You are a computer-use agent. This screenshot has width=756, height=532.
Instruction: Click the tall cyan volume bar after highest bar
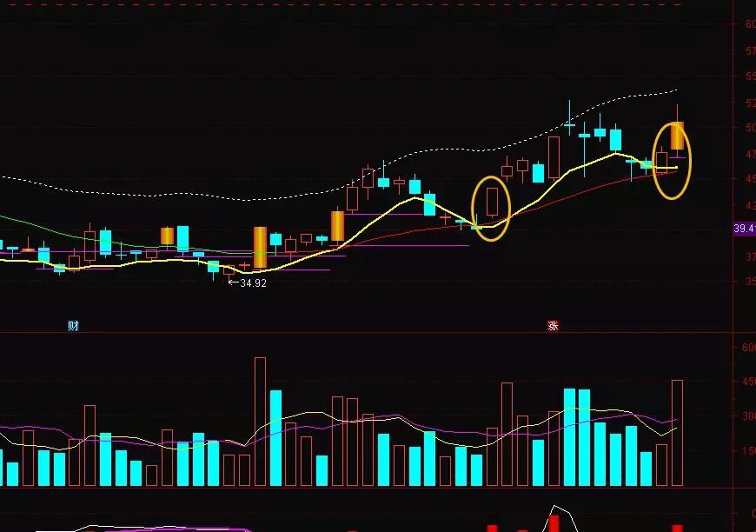click(275, 438)
